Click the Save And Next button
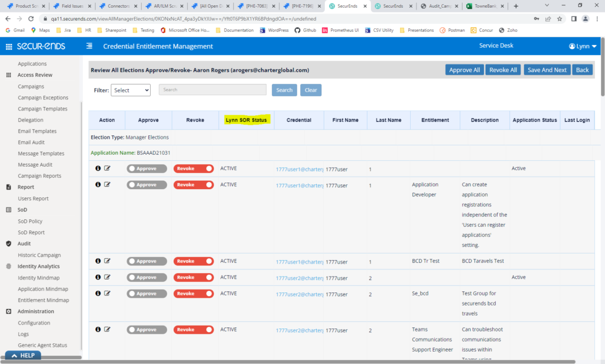605x364 pixels. point(547,70)
